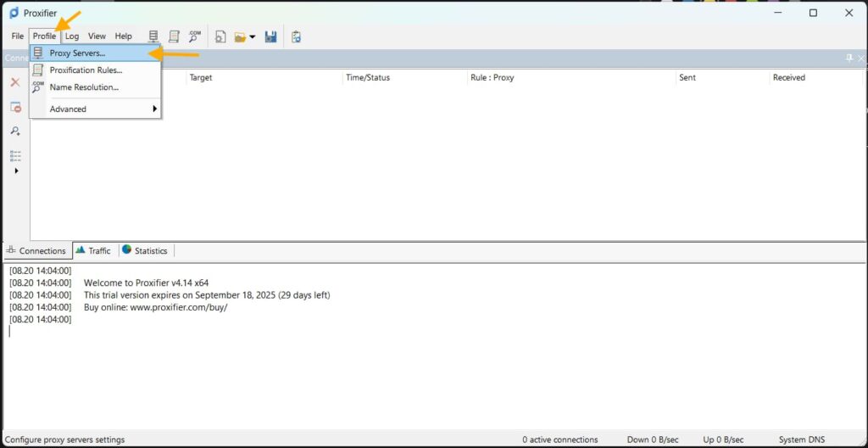Image resolution: width=868 pixels, height=448 pixels.
Task: Sort by the Received column header
Action: pos(816,77)
